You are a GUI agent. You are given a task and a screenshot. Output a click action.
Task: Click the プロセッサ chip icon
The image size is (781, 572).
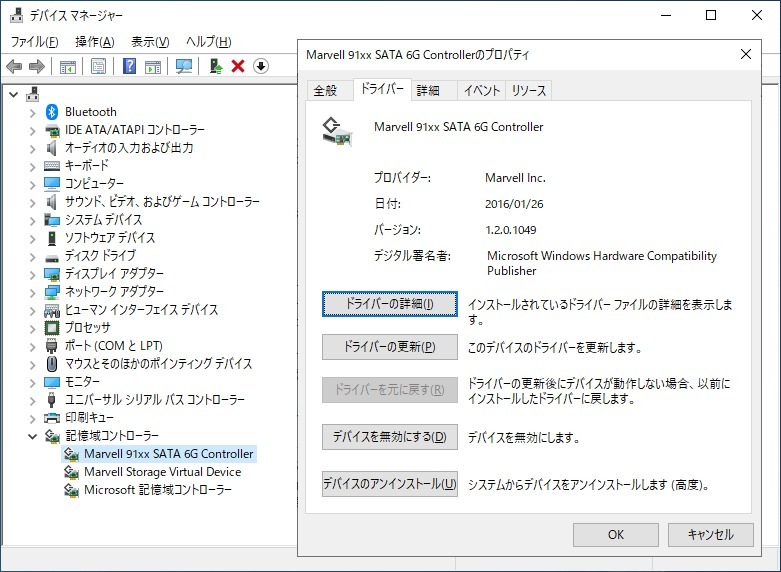tap(52, 328)
